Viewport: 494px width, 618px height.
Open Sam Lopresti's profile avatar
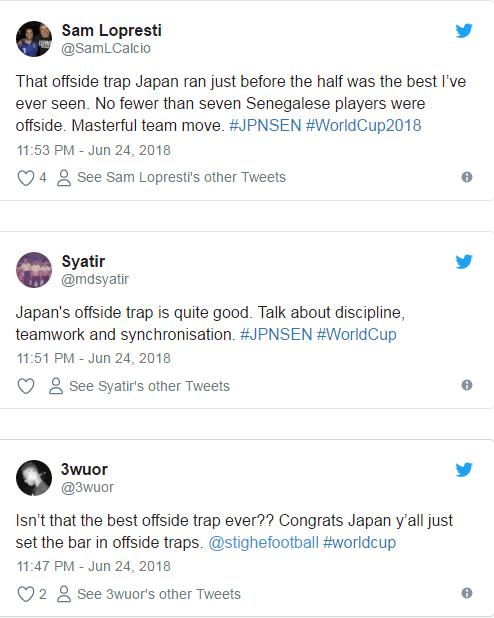(34, 39)
